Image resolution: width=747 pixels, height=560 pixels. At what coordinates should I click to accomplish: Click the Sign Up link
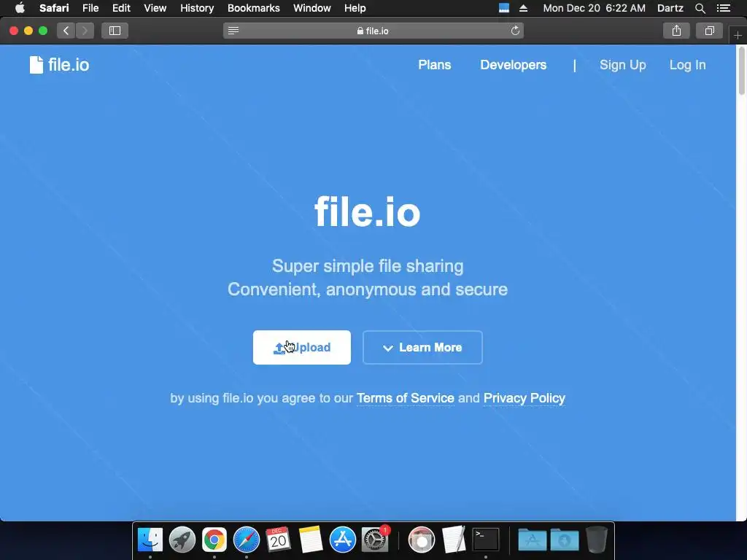tap(623, 65)
